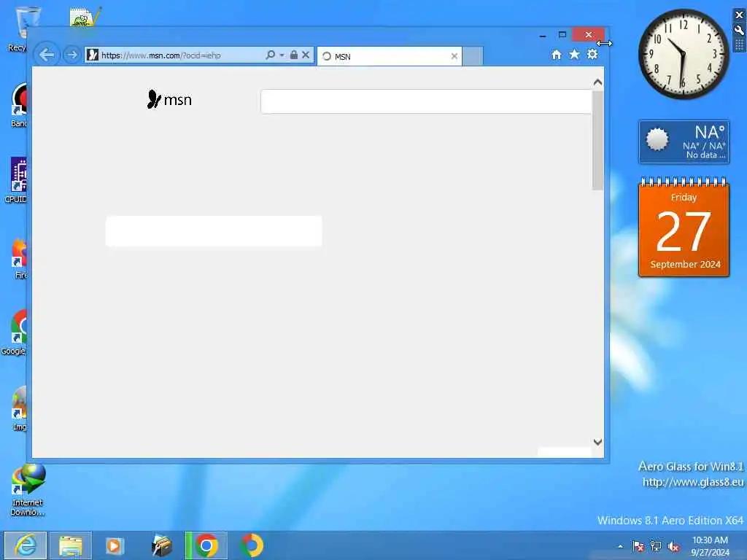
Task: Open the Tools gear menu
Action: 592,54
